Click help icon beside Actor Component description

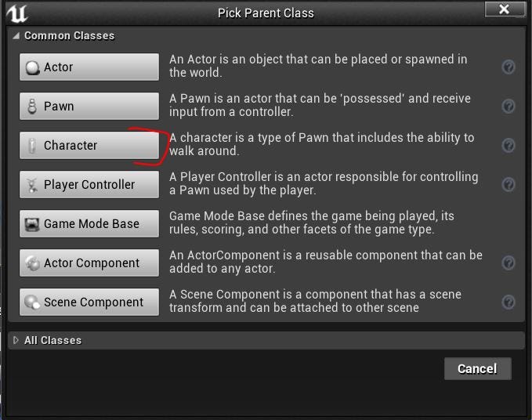point(508,263)
